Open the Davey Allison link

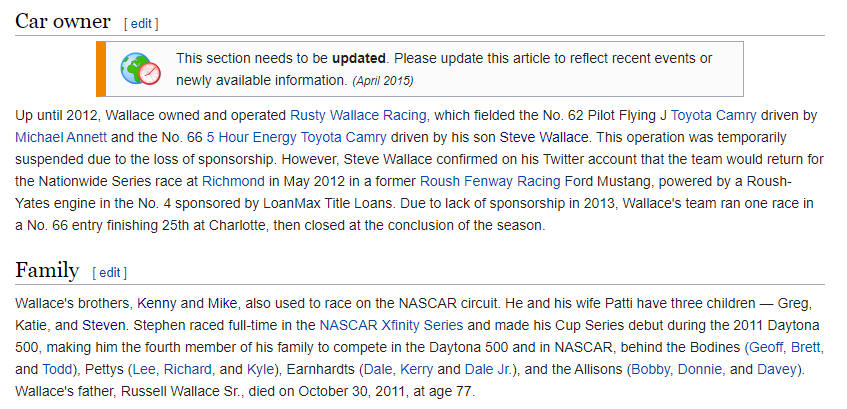click(777, 370)
